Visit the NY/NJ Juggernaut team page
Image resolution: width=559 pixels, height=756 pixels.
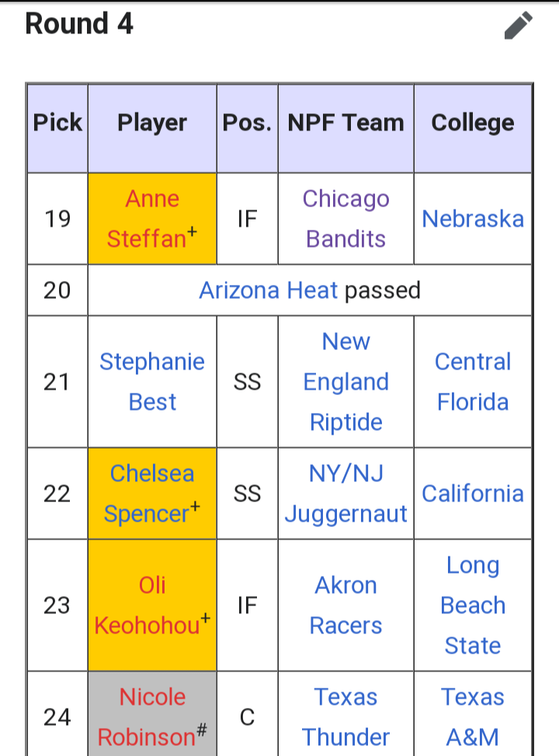pos(345,494)
